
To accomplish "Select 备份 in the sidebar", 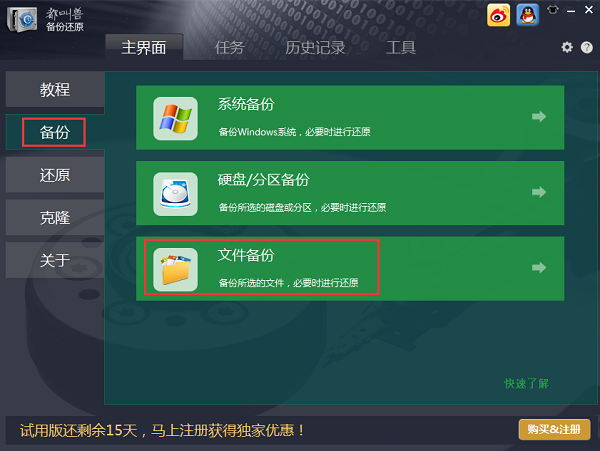I will (55, 132).
